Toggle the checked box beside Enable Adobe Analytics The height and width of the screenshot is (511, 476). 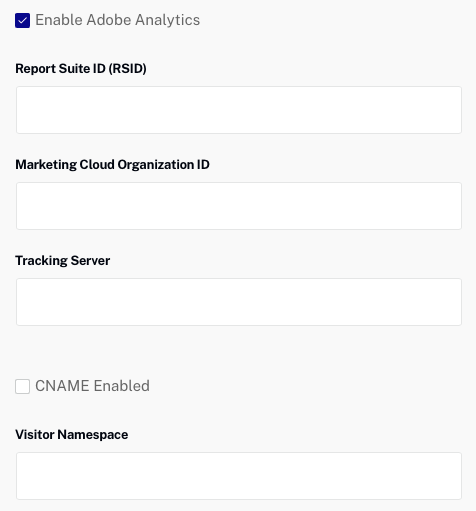[22, 20]
